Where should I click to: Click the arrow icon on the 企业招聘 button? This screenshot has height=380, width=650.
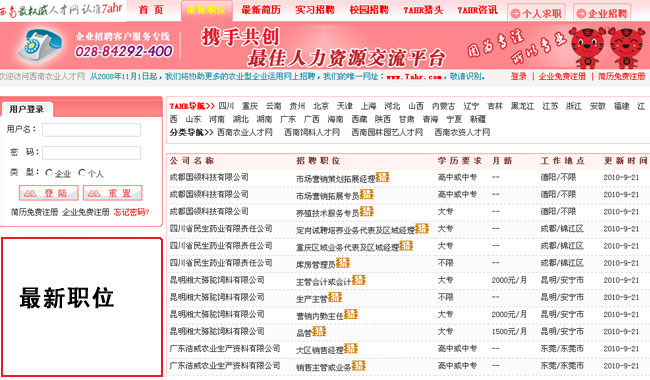coord(581,14)
